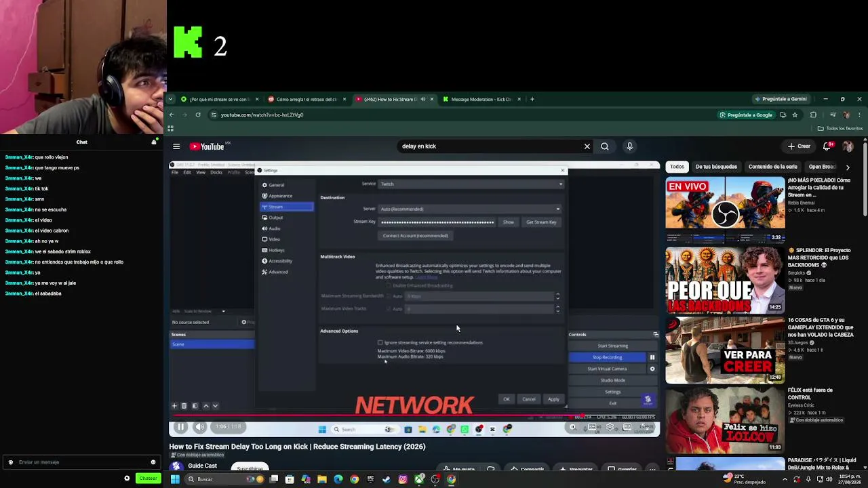
Task: Click Pregúntale a Google in address bar
Action: 746,115
